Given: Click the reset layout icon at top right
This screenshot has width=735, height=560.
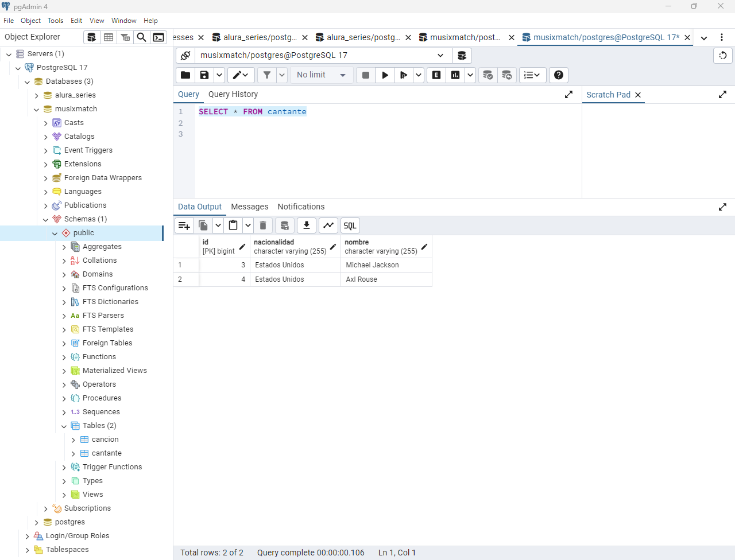Looking at the screenshot, I should click(723, 56).
